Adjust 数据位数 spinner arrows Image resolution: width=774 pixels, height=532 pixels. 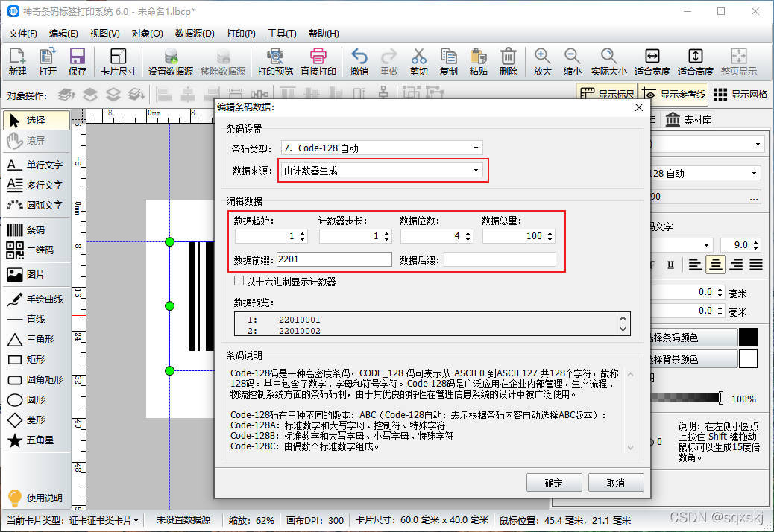468,236
